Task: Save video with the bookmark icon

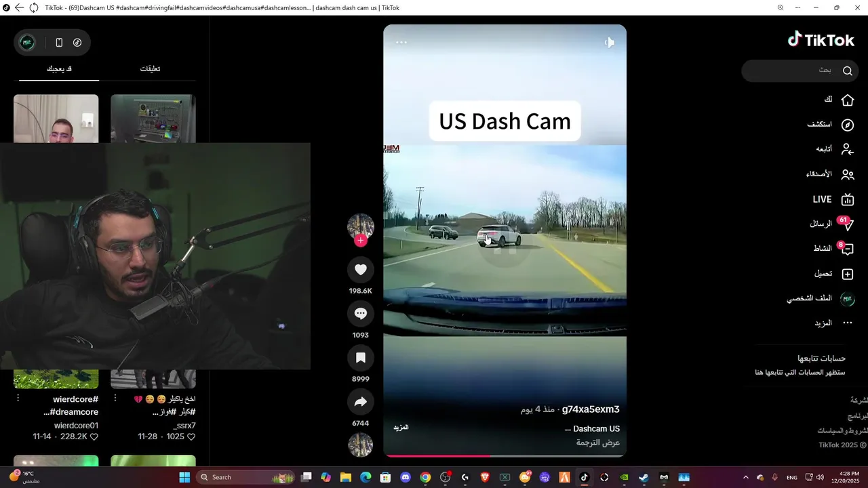Action: point(361,358)
